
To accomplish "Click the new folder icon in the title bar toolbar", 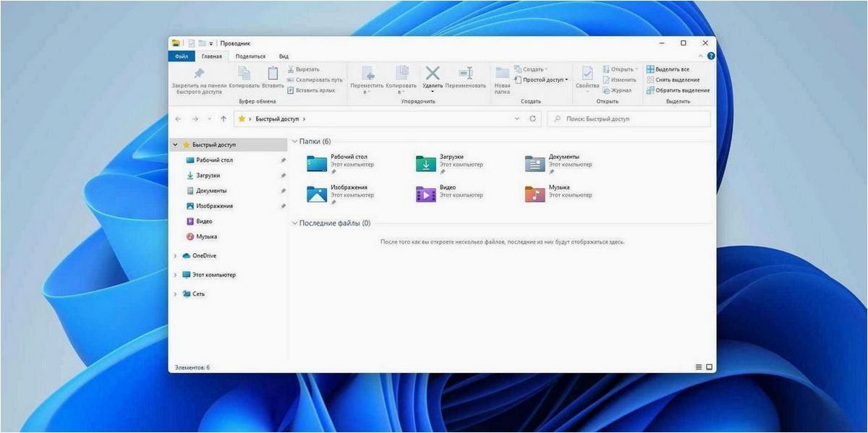I will click(x=202, y=43).
